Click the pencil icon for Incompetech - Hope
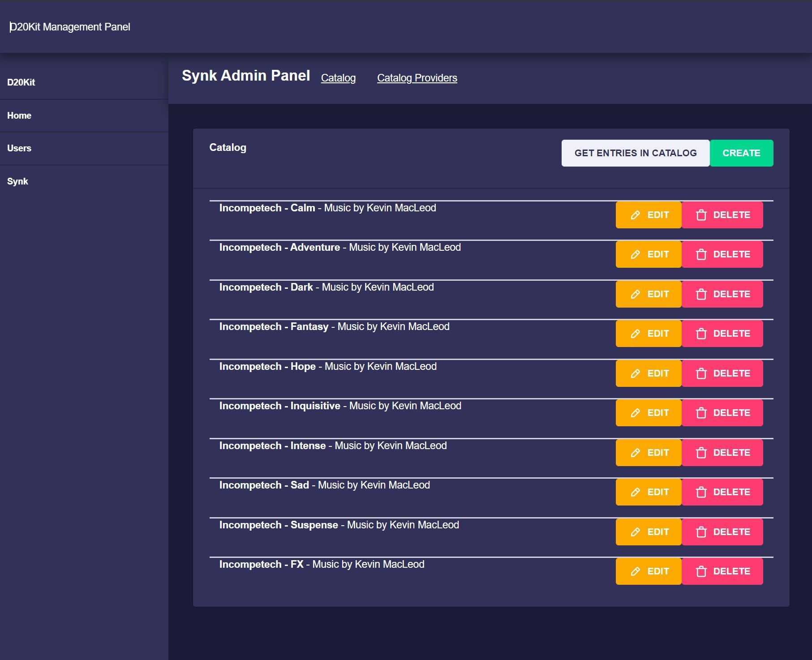This screenshot has height=660, width=812. pos(635,374)
